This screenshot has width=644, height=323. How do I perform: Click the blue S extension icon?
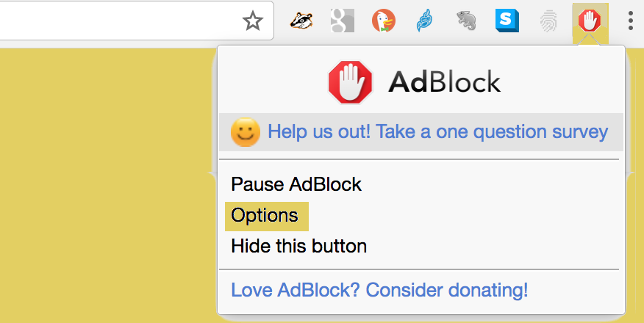pos(507,21)
